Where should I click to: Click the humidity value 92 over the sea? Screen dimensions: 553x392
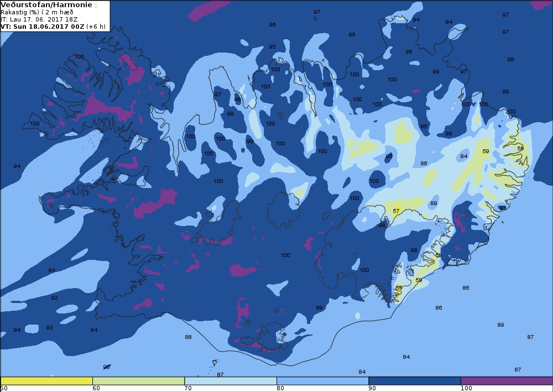tap(54, 298)
